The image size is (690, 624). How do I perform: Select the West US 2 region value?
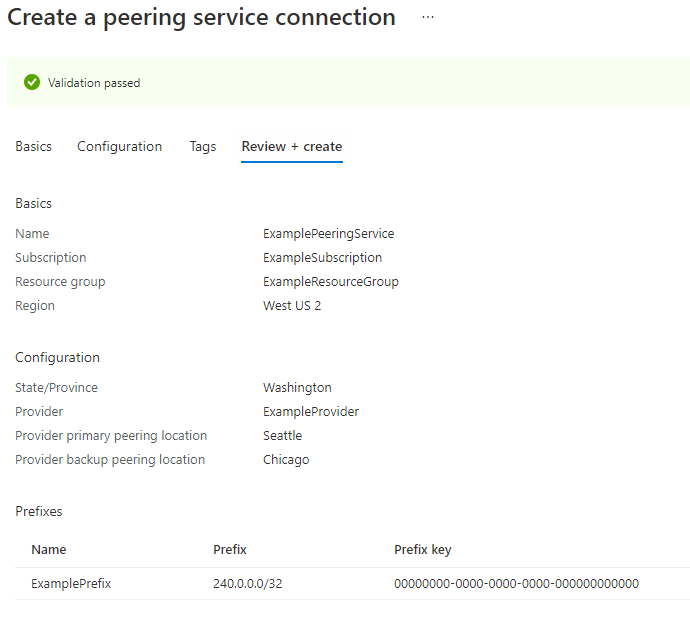tap(292, 305)
